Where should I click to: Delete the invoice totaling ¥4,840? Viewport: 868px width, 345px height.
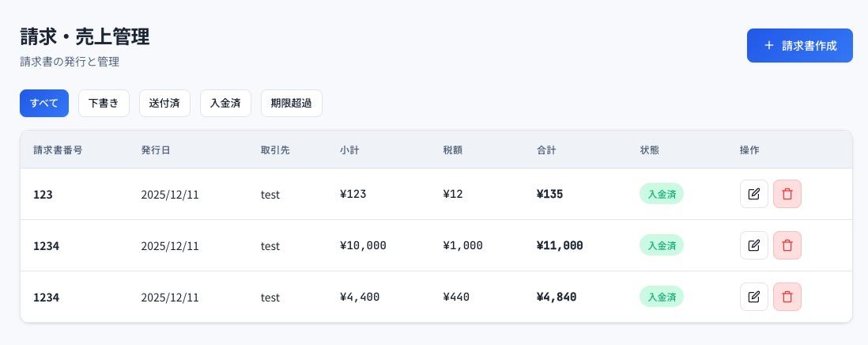(787, 297)
